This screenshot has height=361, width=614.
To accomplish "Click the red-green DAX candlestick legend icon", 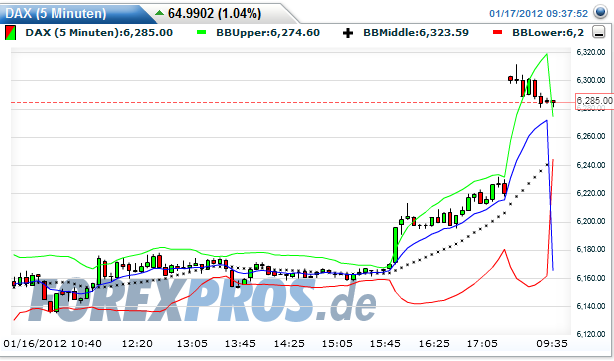I will (11, 32).
